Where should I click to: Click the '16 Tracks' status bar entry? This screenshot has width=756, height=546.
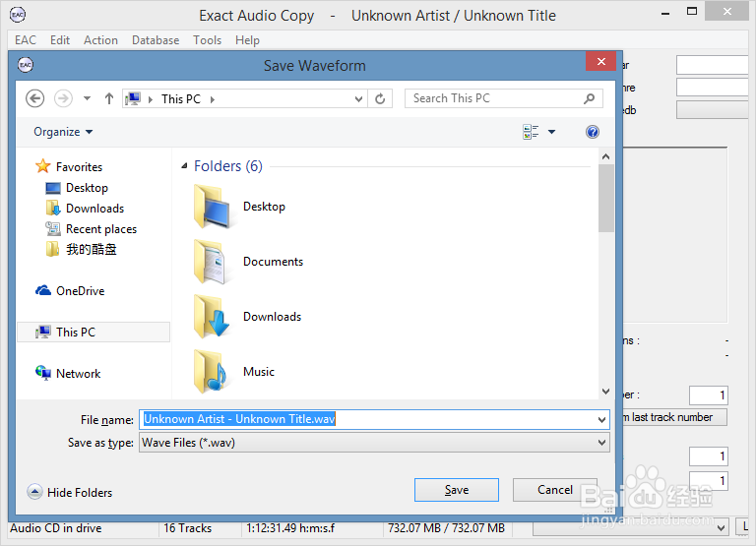coord(187,528)
